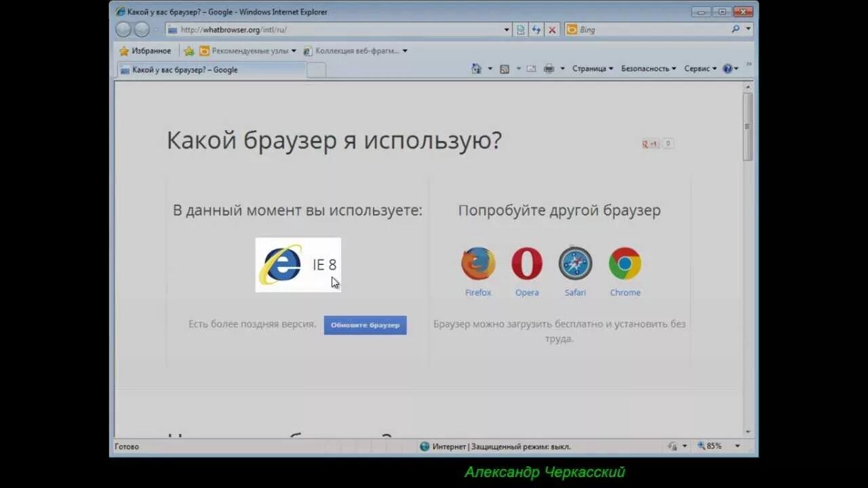Viewport: 868px width, 488px height.
Task: Click the scrollbar up arrow
Action: (x=748, y=87)
